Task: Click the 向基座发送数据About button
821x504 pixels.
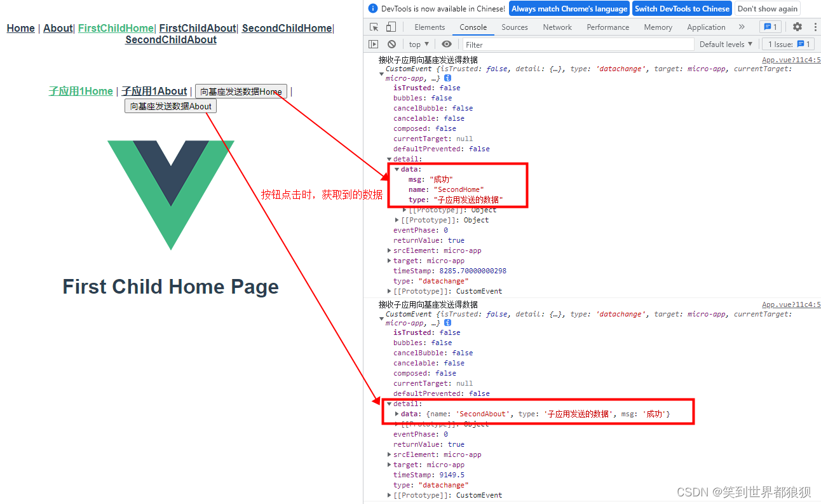Action: (171, 106)
